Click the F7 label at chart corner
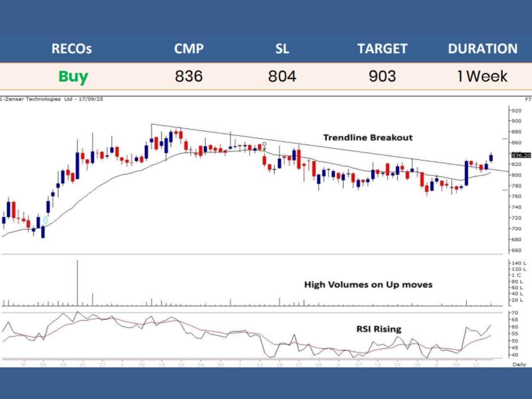This screenshot has width=532, height=399. click(528, 100)
